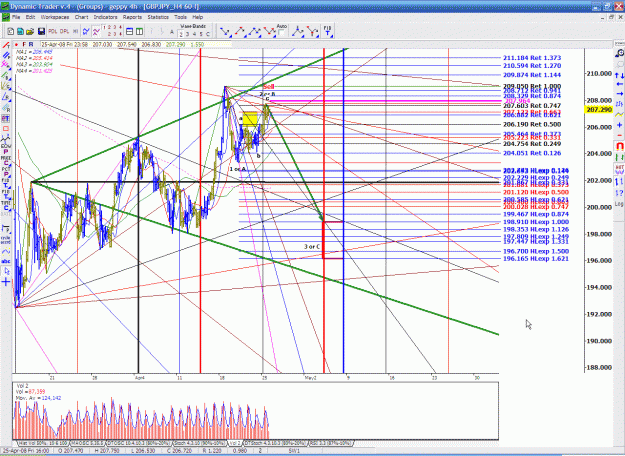Select the magenta fan lines tool
Screen dimensions: 625x456
coord(6,64)
